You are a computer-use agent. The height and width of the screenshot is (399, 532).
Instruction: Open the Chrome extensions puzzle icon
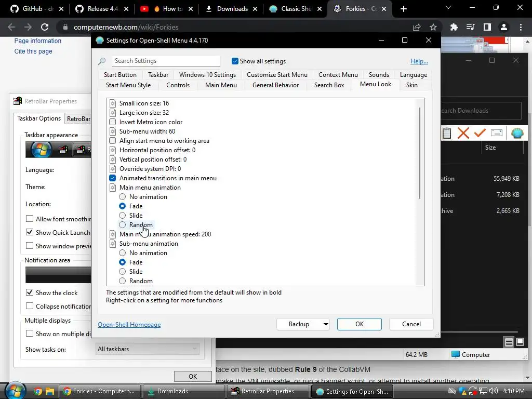click(x=454, y=27)
